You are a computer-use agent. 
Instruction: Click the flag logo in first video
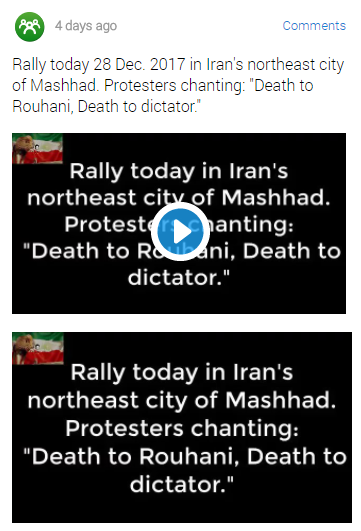click(37, 149)
